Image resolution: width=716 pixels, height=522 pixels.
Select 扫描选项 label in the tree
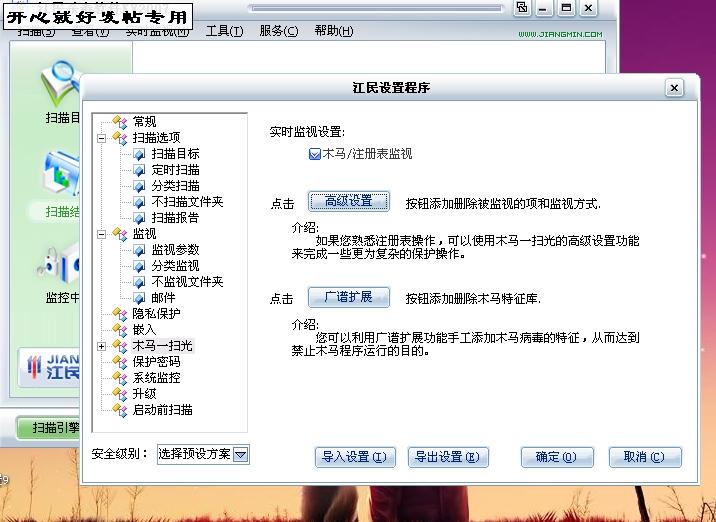coord(156,138)
